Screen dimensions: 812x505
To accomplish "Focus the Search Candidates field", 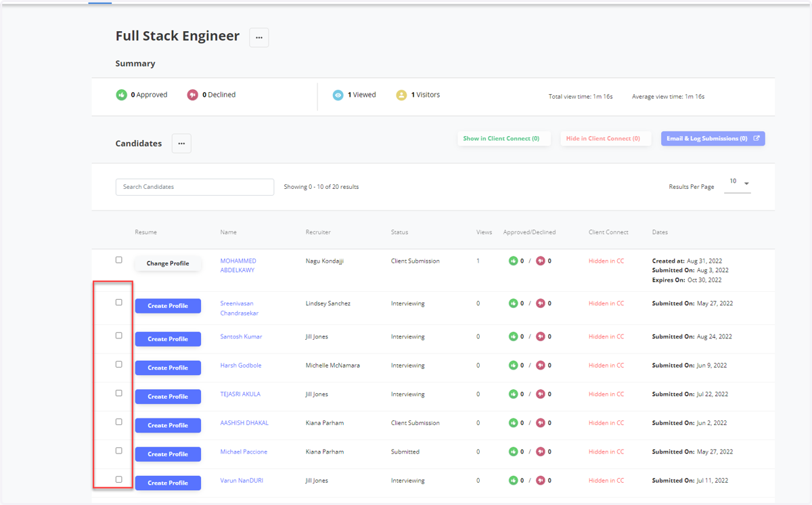I will pyautogui.click(x=195, y=187).
